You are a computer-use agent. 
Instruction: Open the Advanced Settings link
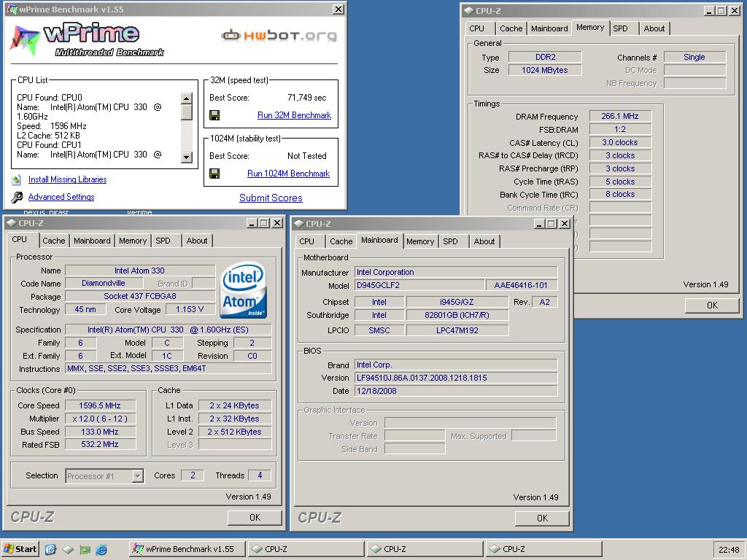pos(61,197)
